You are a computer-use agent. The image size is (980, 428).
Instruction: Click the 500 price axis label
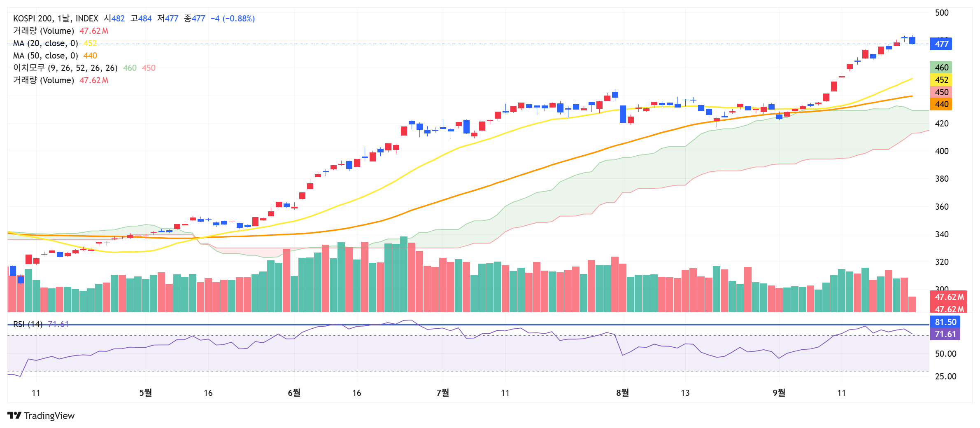point(942,13)
